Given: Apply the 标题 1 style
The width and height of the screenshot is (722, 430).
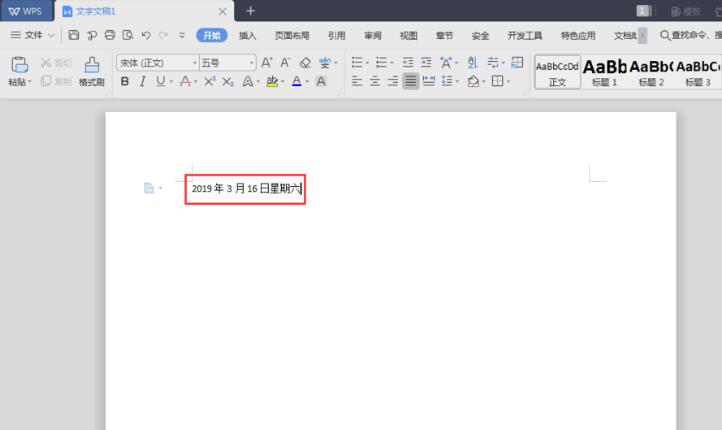Looking at the screenshot, I should click(604, 72).
